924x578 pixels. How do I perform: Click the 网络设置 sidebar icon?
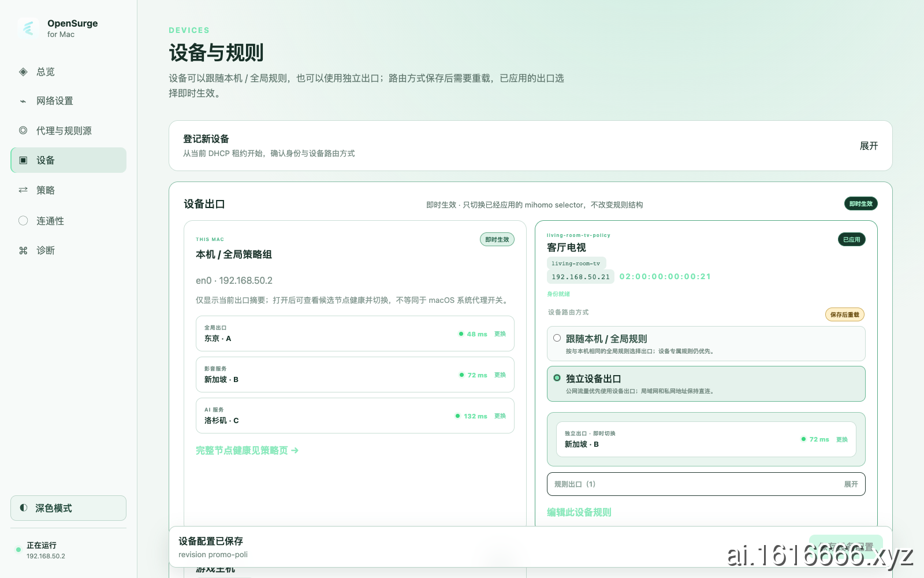pos(23,101)
